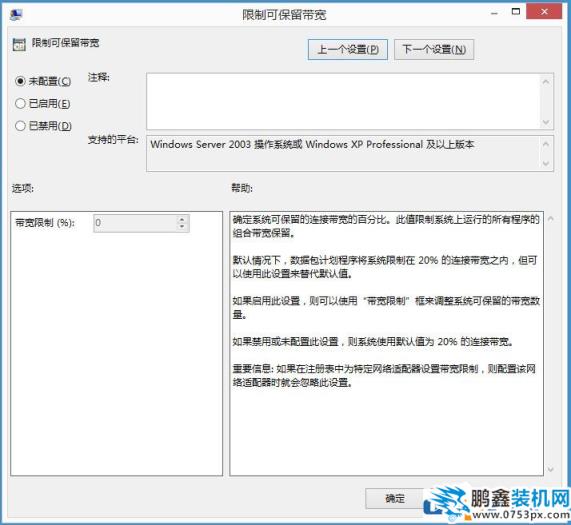Click supported platform scroll down arrow
Screen dimensions: 571x525
click(x=546, y=163)
